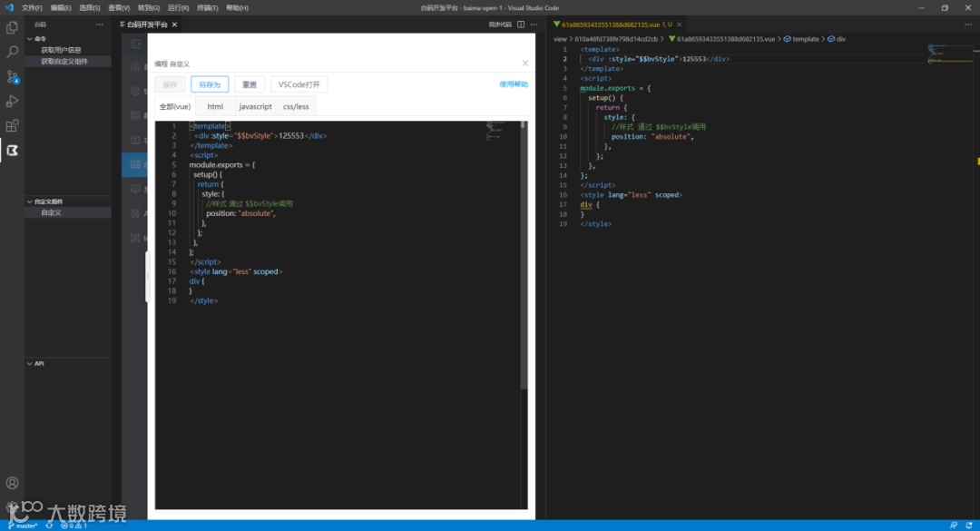
Task: Select the 自定义 component item
Action: click(x=51, y=212)
